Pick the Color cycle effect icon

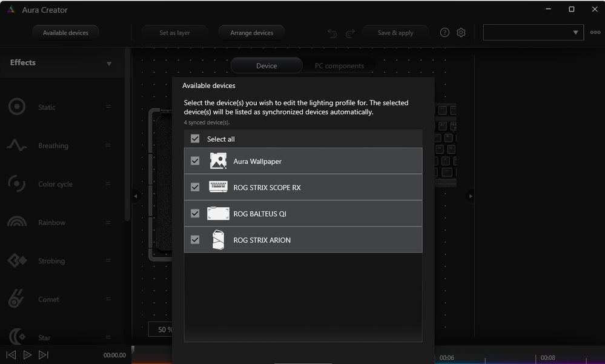(16, 184)
